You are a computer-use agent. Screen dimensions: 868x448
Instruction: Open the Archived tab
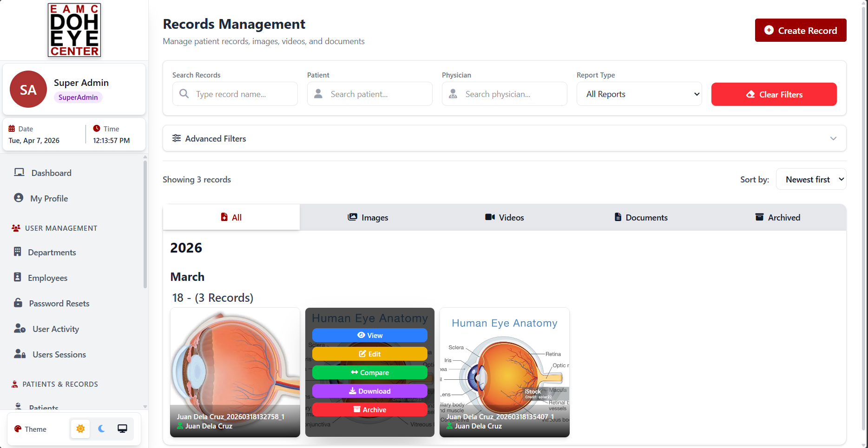778,217
